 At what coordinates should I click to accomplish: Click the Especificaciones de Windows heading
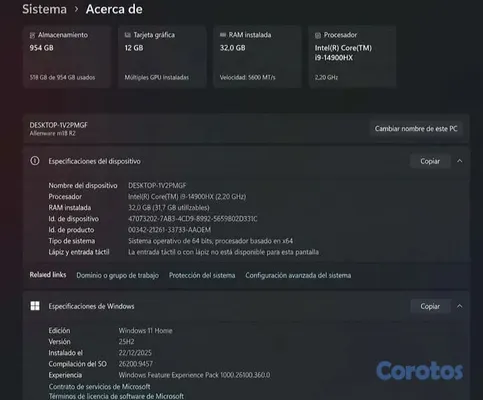(91, 306)
